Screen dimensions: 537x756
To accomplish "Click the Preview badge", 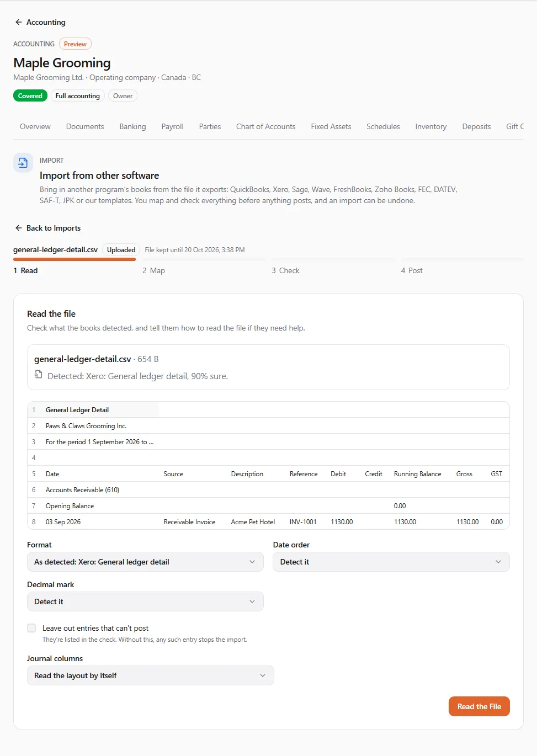I will click(x=75, y=44).
